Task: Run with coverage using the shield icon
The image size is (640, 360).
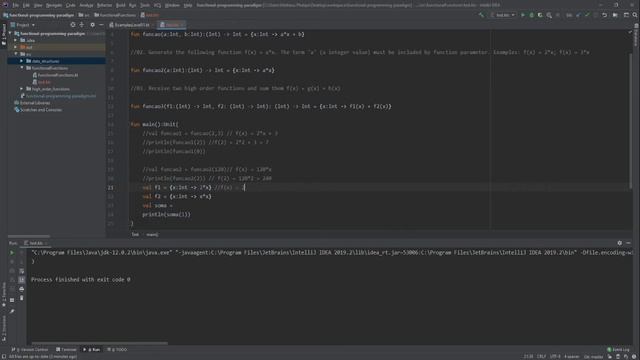Action: [x=540, y=15]
